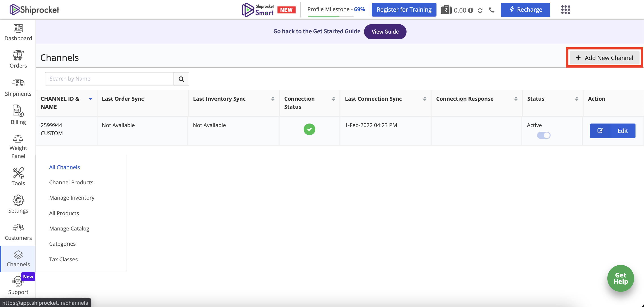The image size is (644, 307).
Task: Select Tax Classes submenu item
Action: 63,259
